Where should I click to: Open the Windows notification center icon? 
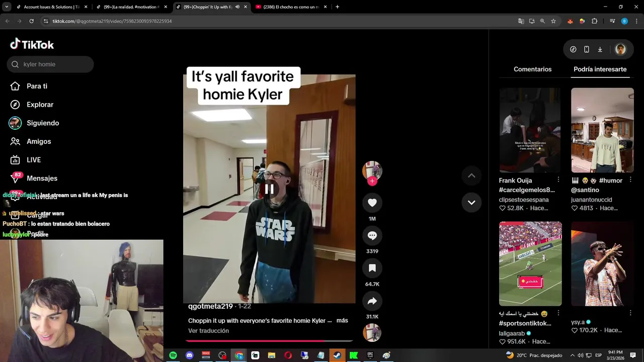click(633, 355)
